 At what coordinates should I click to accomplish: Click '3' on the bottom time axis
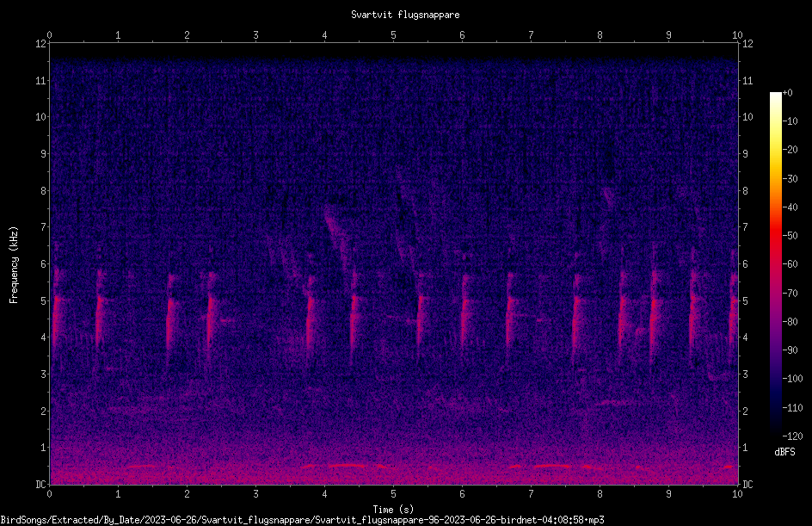point(255,494)
